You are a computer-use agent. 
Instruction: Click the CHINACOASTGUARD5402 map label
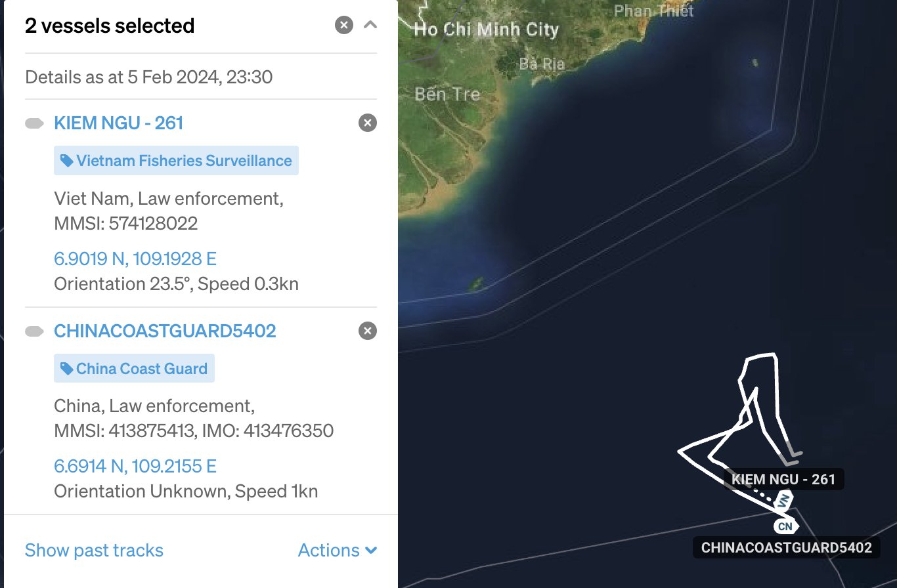click(786, 547)
